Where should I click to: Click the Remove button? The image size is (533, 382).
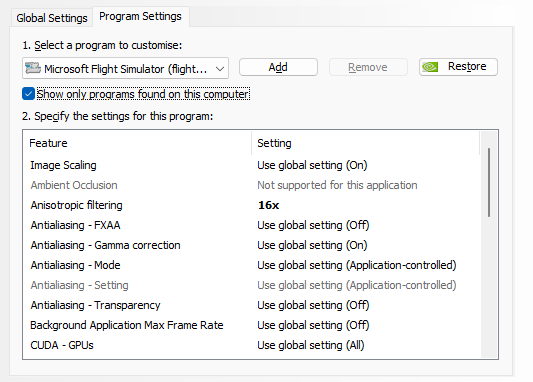(x=368, y=67)
